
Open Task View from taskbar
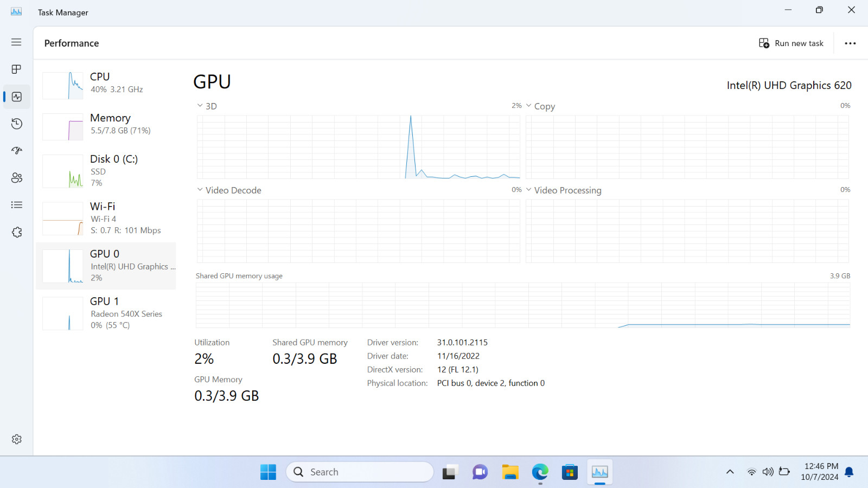click(450, 472)
